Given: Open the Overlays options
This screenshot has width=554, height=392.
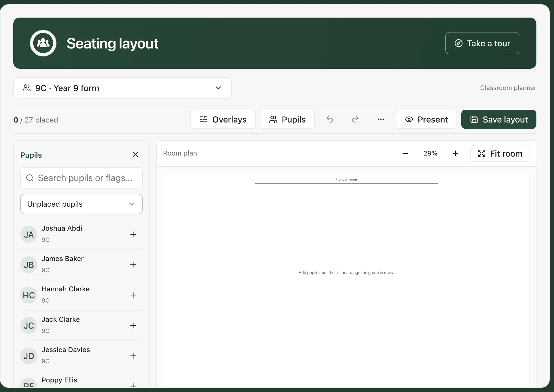Looking at the screenshot, I should coord(223,119).
